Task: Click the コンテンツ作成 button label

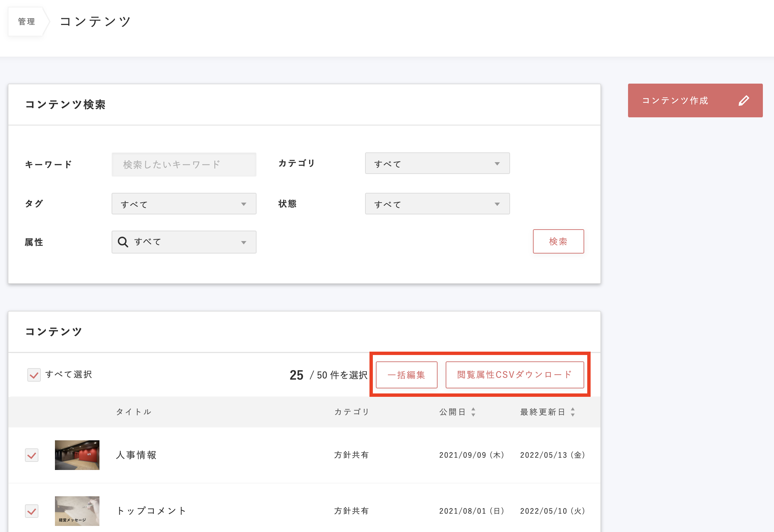Action: pyautogui.click(x=675, y=101)
